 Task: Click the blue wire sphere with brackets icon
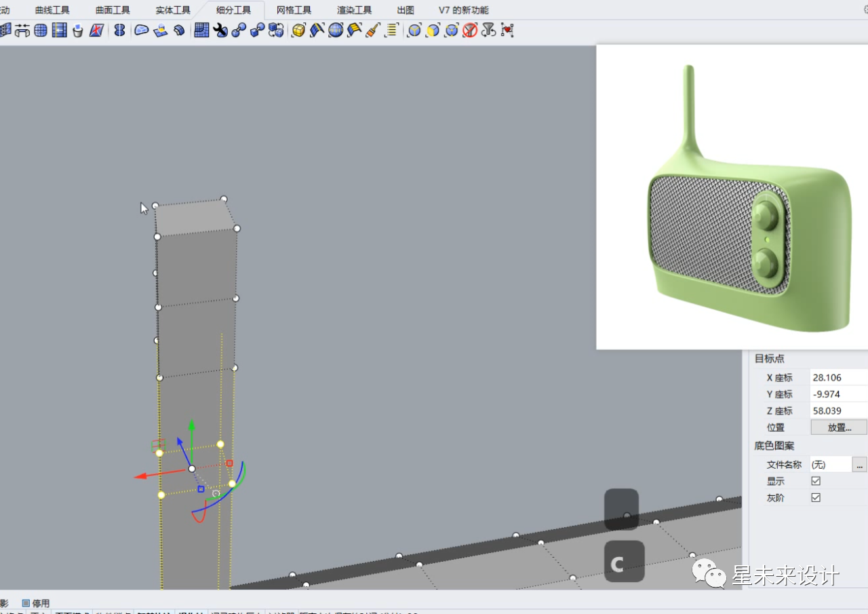336,30
